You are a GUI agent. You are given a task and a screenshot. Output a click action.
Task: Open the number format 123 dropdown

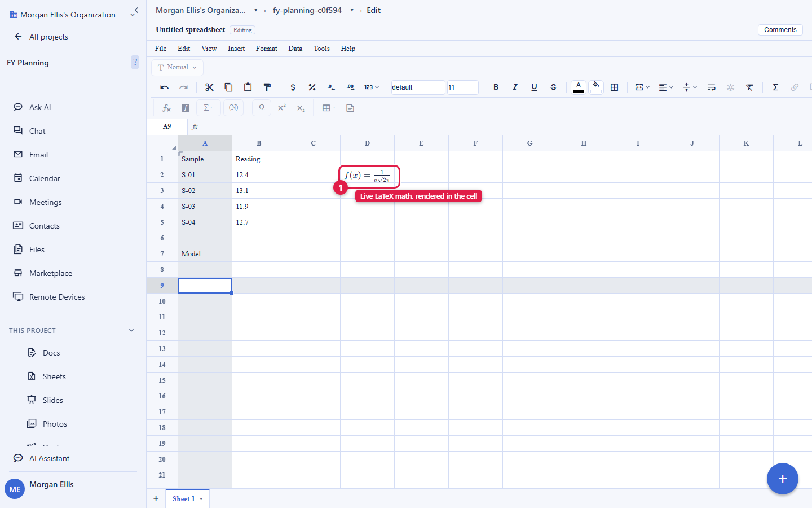371,87
